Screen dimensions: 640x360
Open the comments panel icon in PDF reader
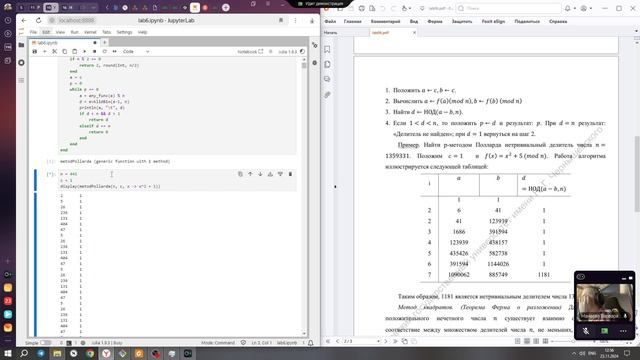(327, 79)
